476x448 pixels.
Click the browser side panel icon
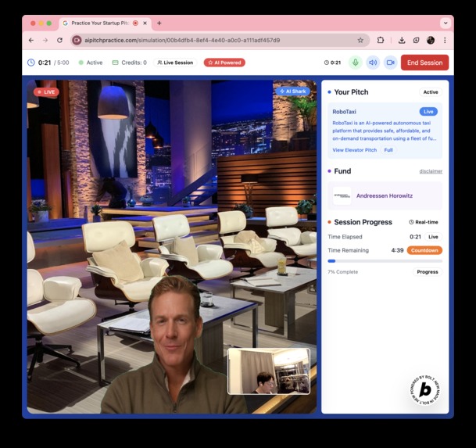[416, 40]
